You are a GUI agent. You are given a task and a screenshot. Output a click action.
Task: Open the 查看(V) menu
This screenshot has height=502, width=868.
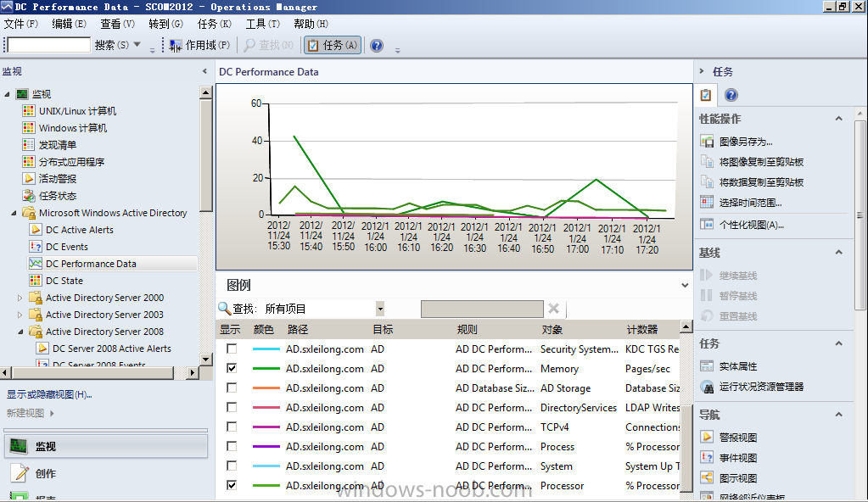pos(117,24)
